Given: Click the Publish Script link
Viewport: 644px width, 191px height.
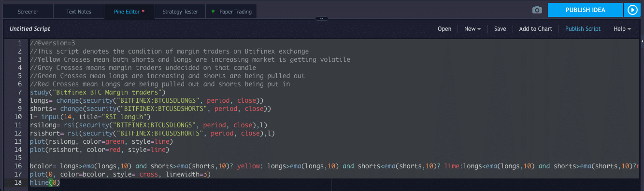Looking at the screenshot, I should pyautogui.click(x=583, y=29).
